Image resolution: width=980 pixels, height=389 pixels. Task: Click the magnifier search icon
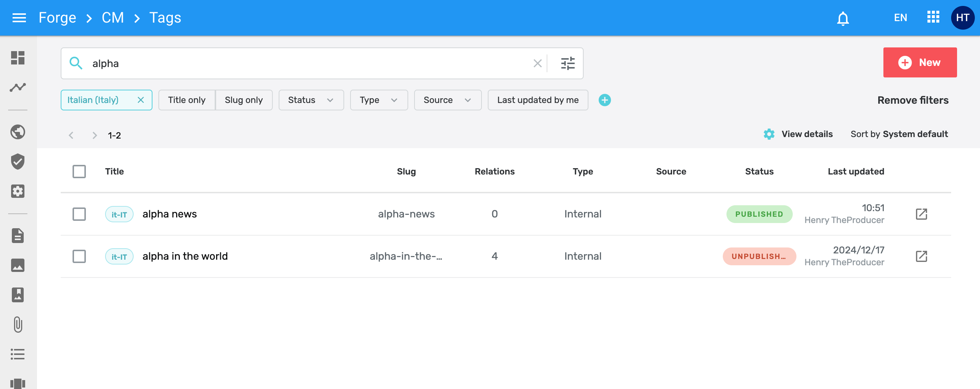(x=76, y=63)
